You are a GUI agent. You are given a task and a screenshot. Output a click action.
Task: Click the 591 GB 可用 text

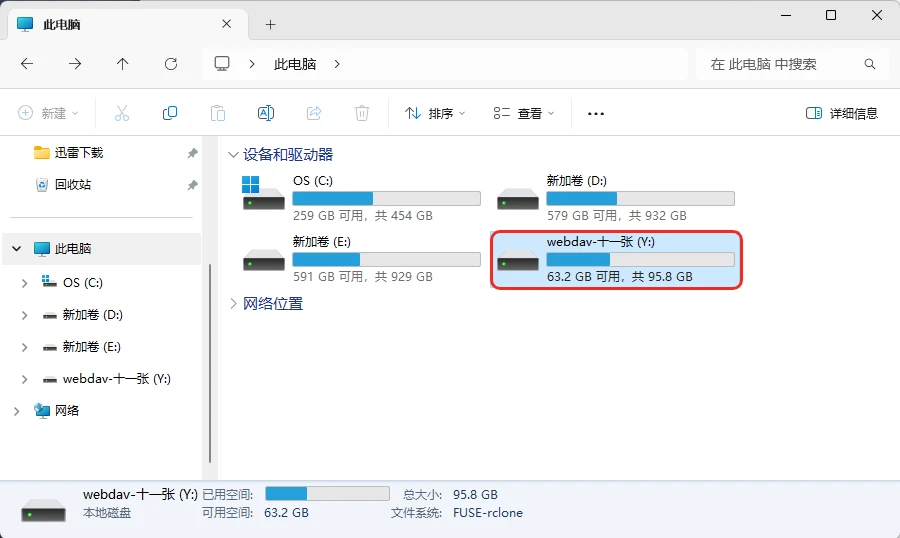[x=328, y=277]
